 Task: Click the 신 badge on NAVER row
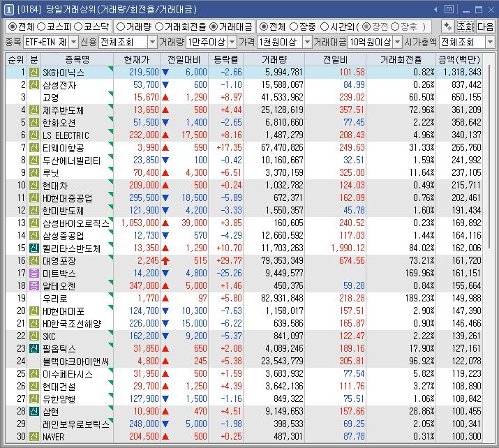coord(34,436)
